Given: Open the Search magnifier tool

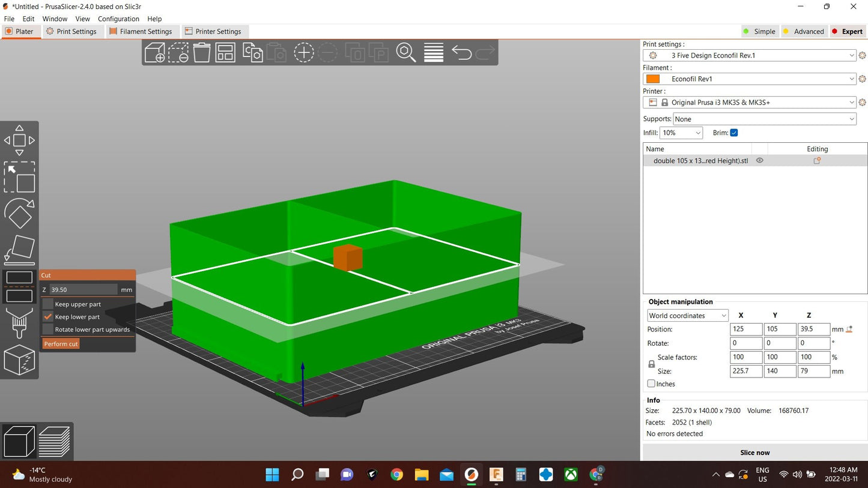Looking at the screenshot, I should coord(406,53).
